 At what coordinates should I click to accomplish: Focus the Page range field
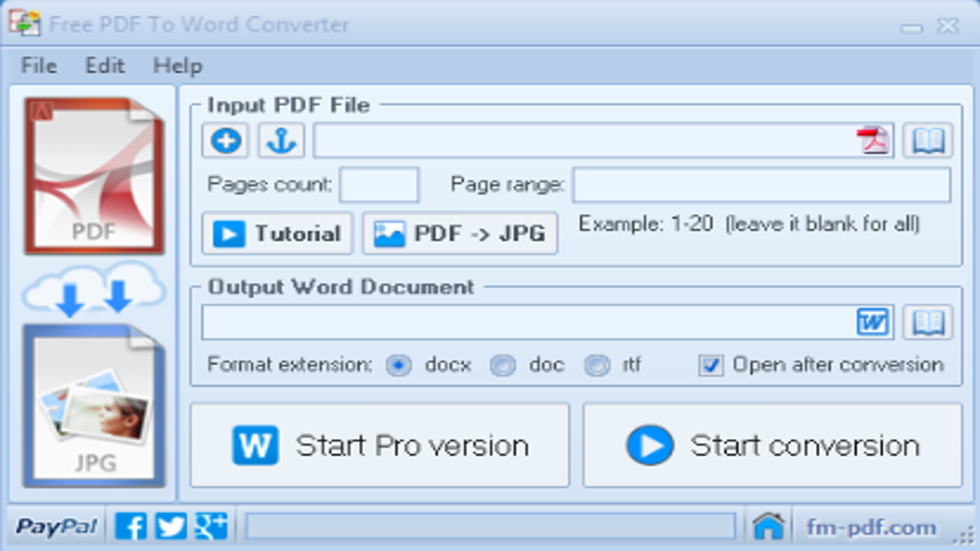tap(762, 184)
